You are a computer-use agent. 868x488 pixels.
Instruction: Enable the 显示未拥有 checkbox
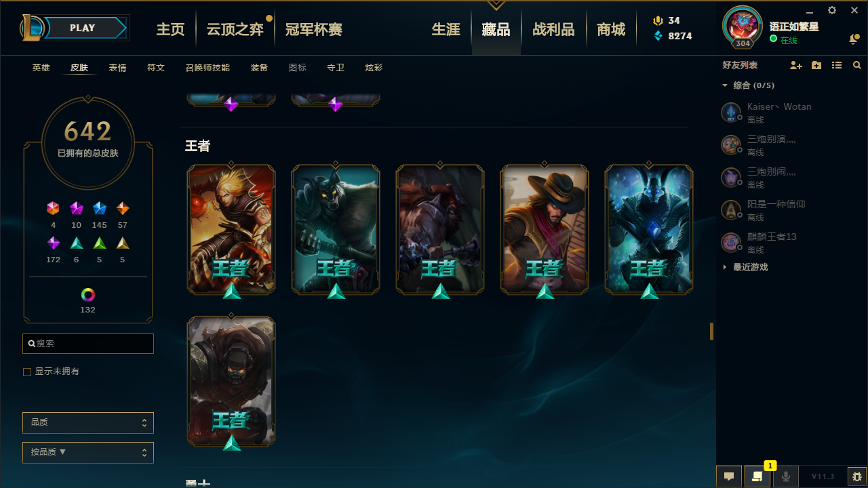click(x=27, y=372)
